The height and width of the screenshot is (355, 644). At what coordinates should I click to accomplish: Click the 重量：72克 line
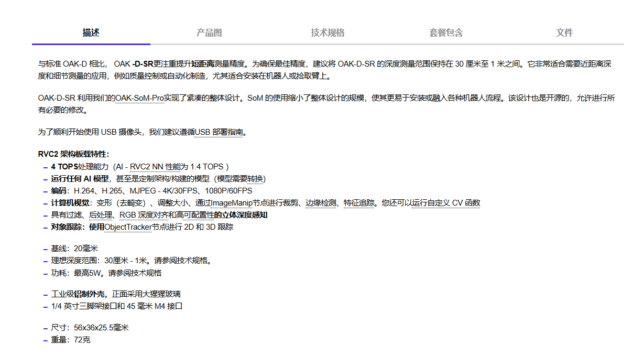pos(70,340)
